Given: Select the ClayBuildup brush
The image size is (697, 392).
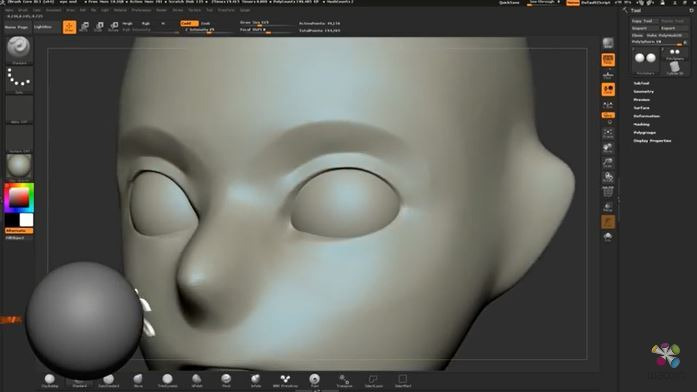Looking at the screenshot, I should [x=49, y=380].
